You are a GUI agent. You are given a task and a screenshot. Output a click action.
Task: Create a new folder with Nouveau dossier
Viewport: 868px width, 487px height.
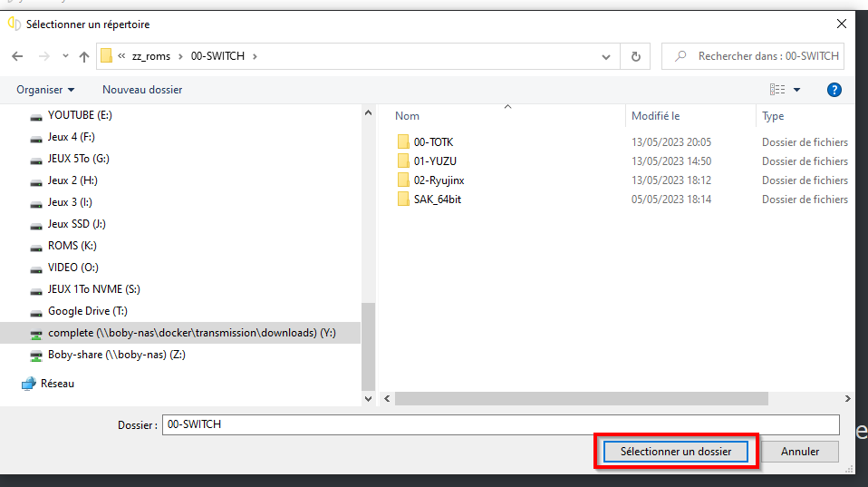(142, 90)
